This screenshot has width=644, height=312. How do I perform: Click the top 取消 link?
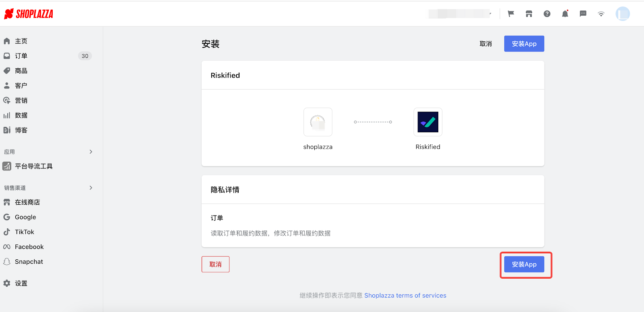(486, 44)
